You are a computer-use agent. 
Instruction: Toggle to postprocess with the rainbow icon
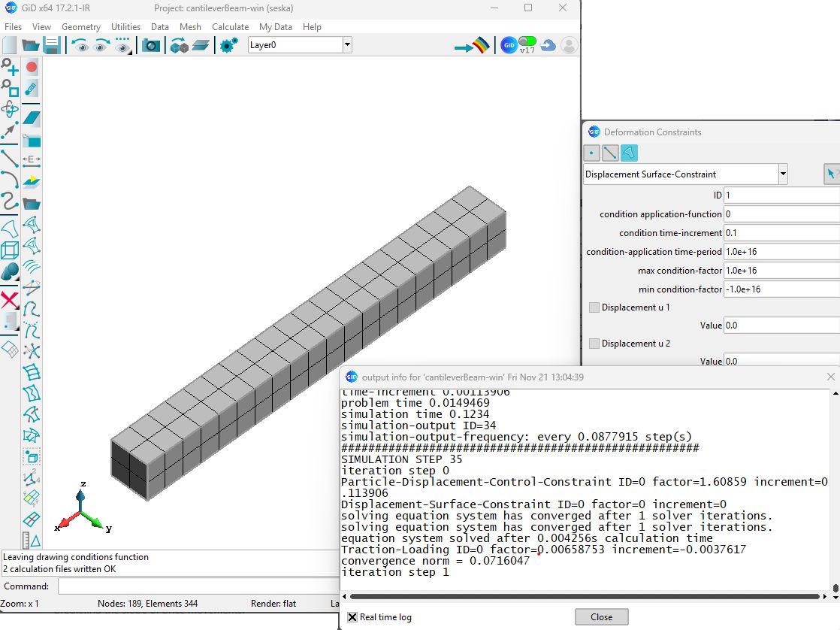pos(473,46)
